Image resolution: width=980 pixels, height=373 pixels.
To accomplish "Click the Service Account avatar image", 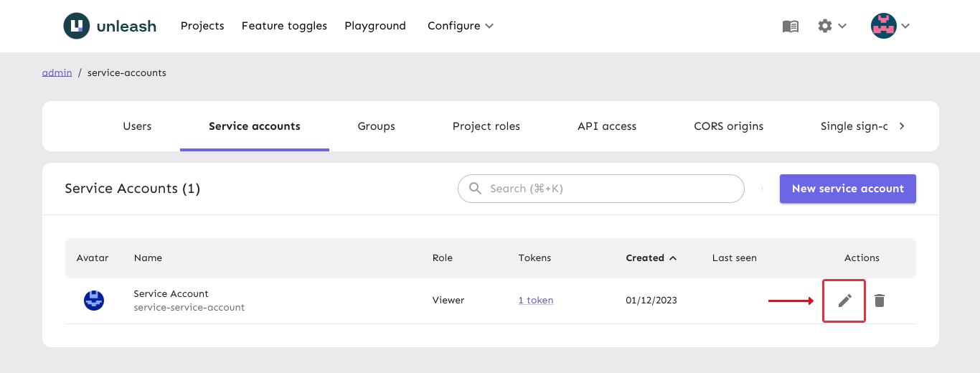I will 94,301.
